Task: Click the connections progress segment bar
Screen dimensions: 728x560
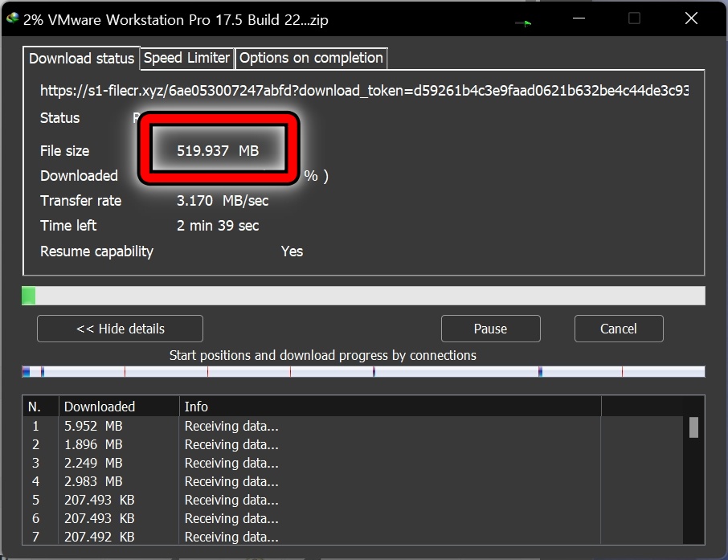Action: pos(363,371)
